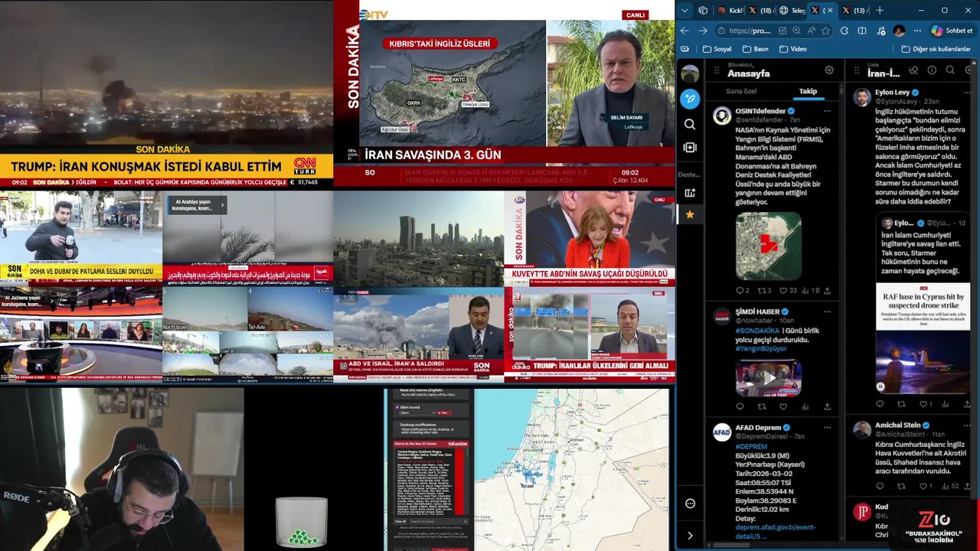Clear the İran list column with eraser icon
The image size is (980, 551).
[913, 70]
